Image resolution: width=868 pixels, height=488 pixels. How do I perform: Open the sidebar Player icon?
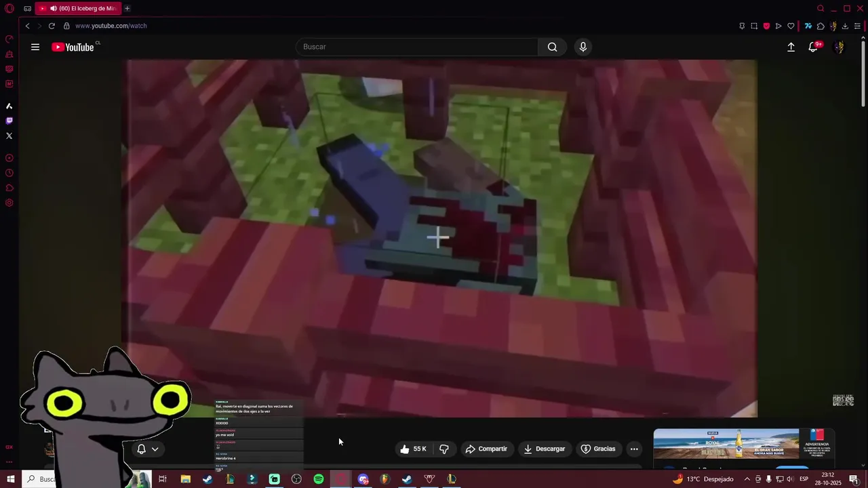pyautogui.click(x=9, y=158)
